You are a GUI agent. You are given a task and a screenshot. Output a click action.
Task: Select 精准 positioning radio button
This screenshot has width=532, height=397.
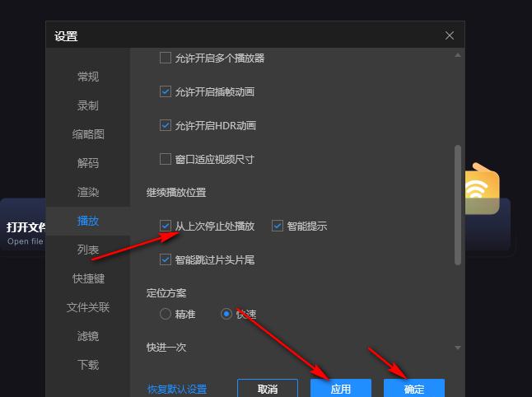[166, 314]
